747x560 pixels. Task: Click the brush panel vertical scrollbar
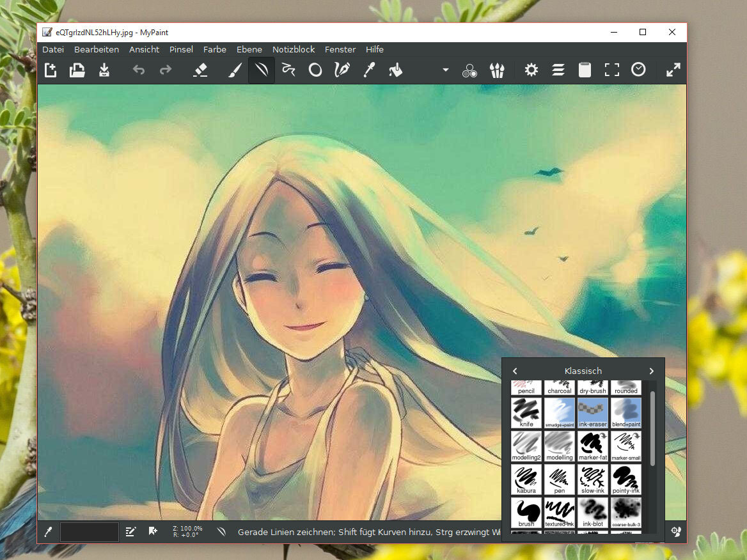[652, 428]
